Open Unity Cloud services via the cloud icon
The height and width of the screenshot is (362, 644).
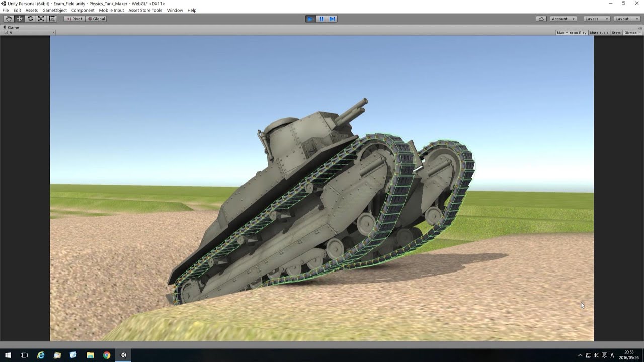pos(541,19)
